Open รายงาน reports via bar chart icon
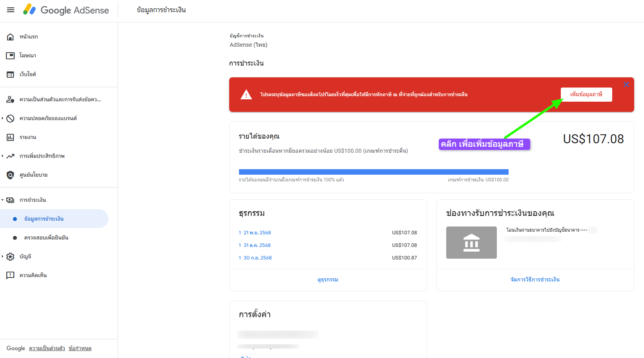644x358 pixels. pos(11,137)
